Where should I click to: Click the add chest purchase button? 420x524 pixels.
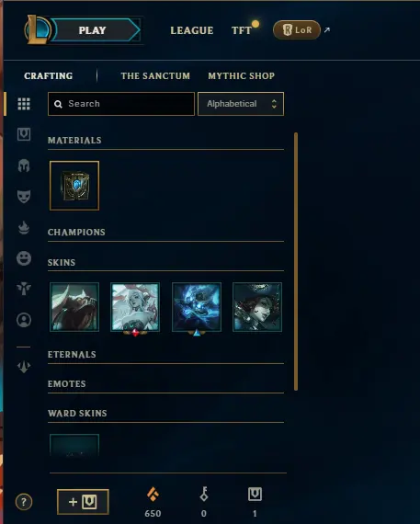point(83,502)
